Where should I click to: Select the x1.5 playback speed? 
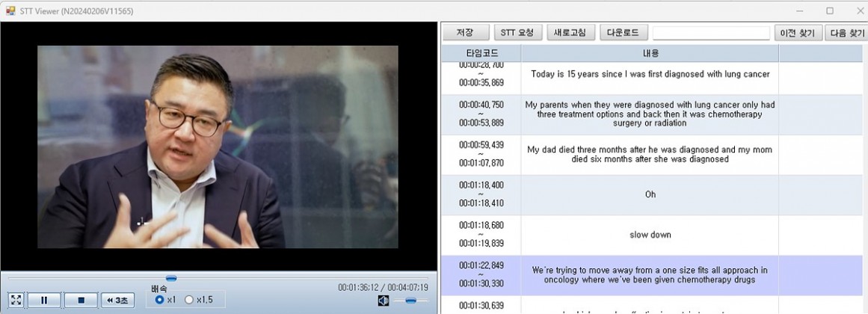[x=198, y=300]
